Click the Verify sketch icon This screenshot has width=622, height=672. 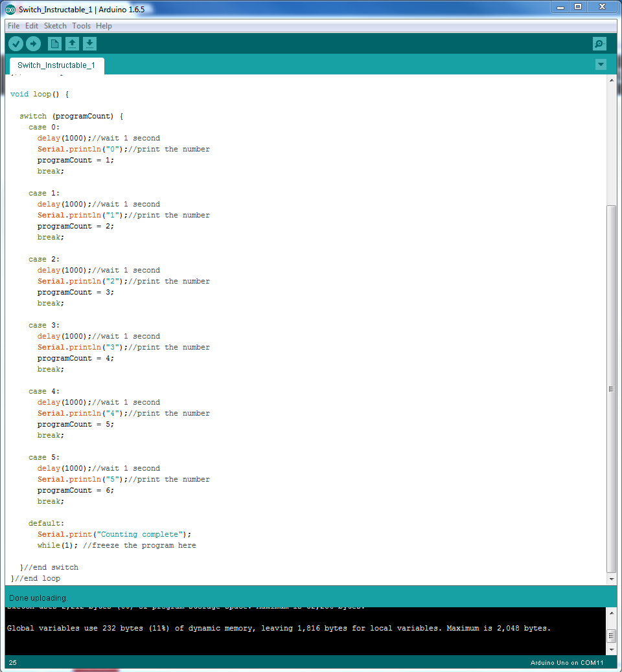[x=15, y=43]
